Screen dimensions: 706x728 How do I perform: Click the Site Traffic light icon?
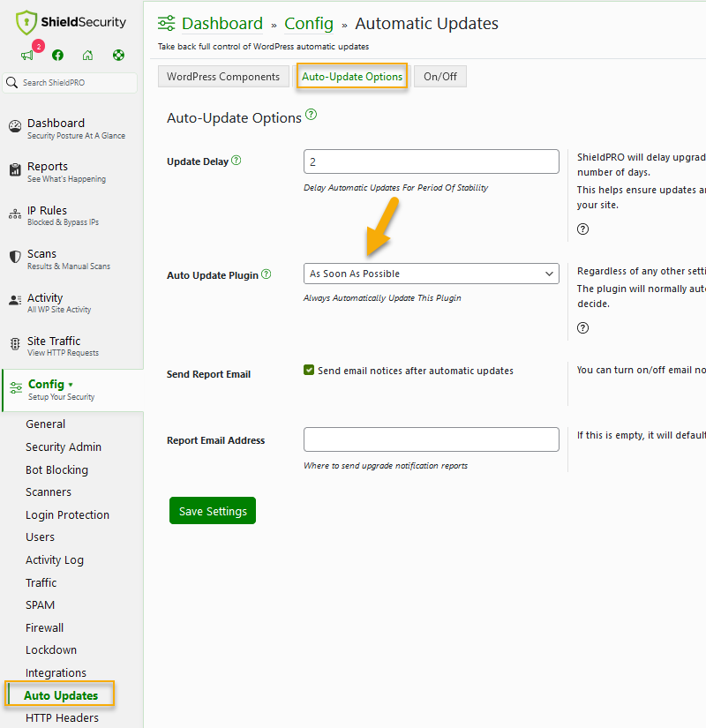15,343
